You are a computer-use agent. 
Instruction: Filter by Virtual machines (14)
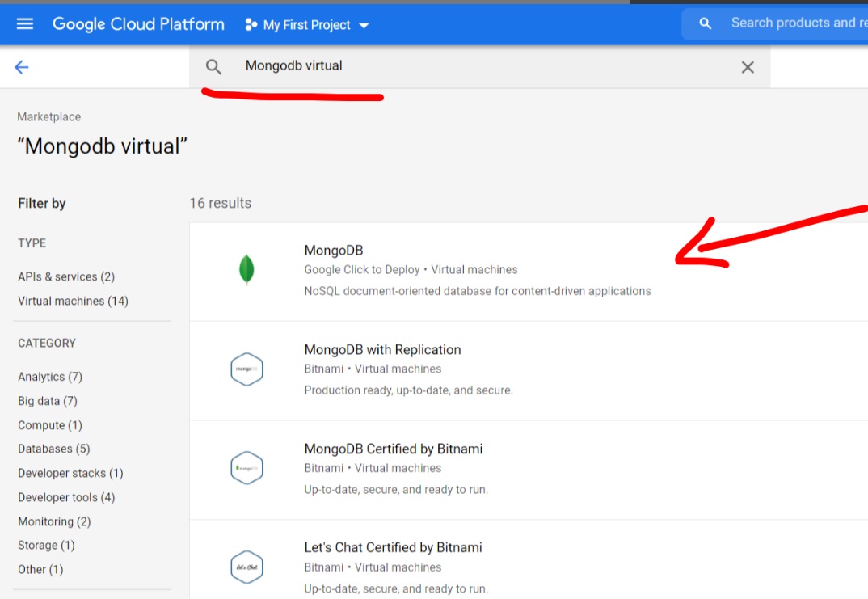coord(73,302)
